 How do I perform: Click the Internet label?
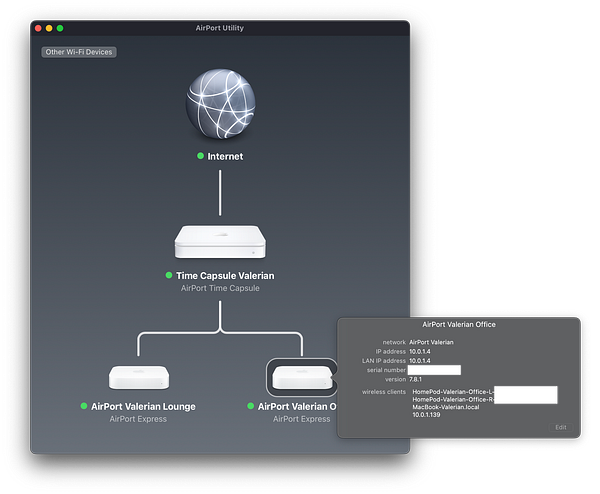[225, 157]
